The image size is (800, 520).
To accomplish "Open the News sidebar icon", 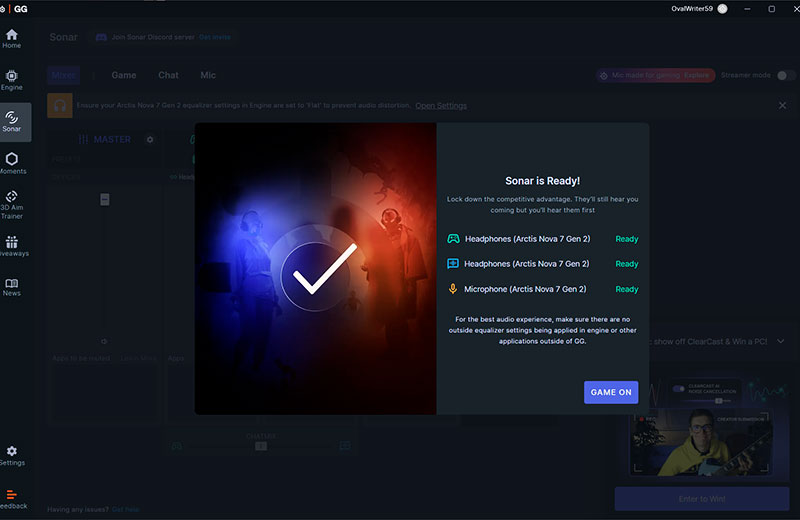I will 12,287.
